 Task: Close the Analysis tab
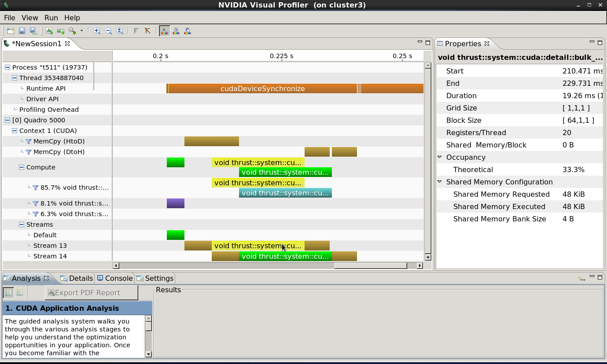coord(46,278)
